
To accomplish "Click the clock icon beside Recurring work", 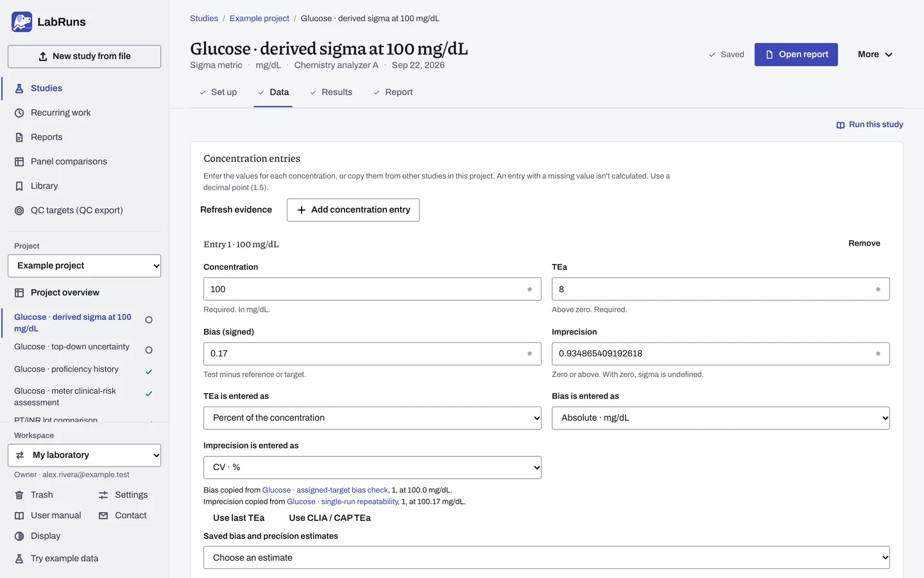I will [19, 113].
